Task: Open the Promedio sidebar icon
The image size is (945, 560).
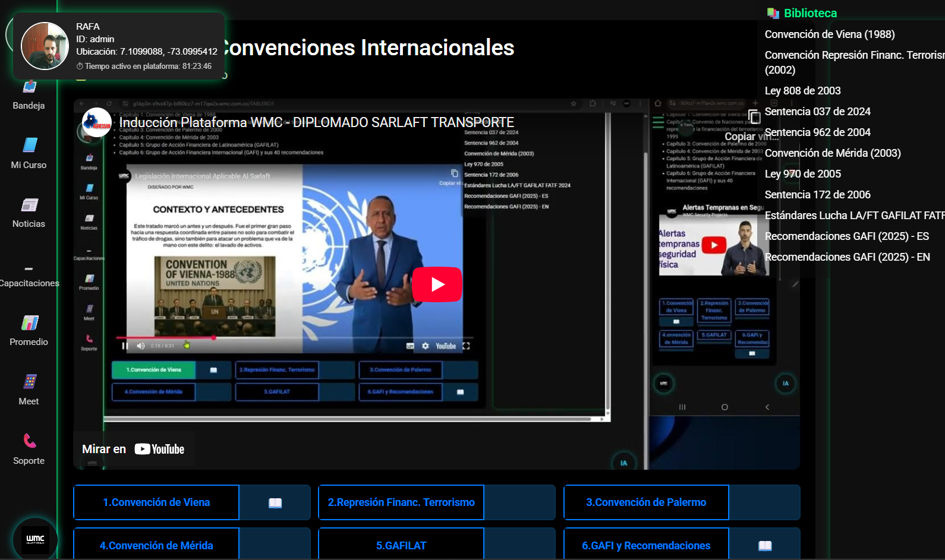Action: tap(29, 323)
